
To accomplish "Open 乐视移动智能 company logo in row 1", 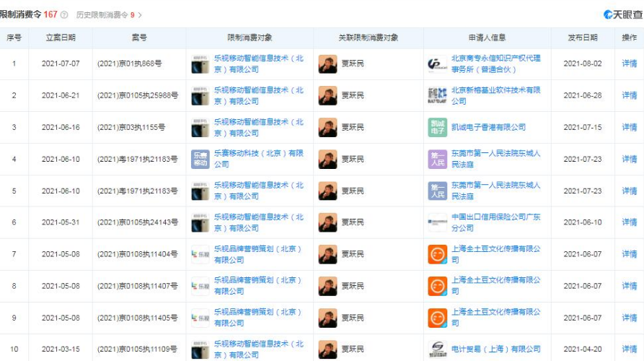I will coord(200,64).
